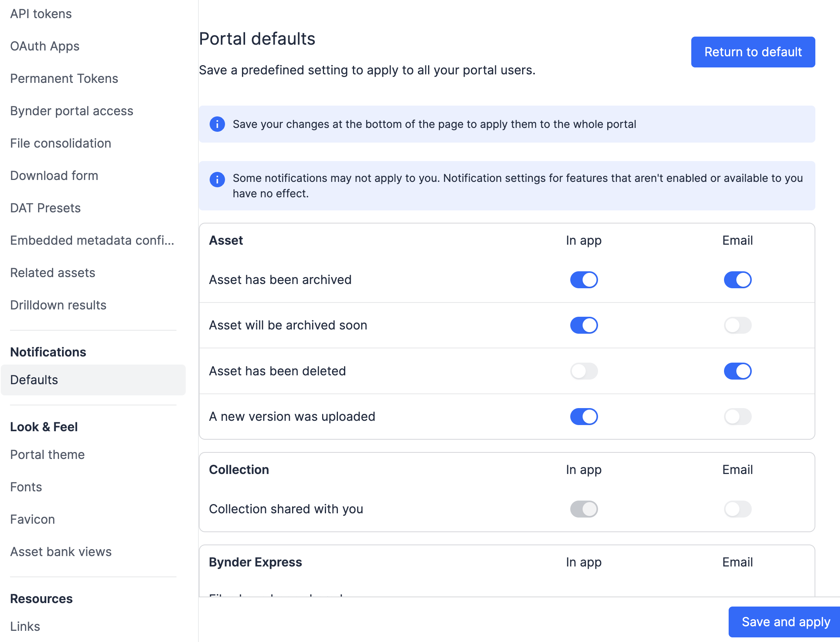Toggle in-app for A new version was uploaded
840x642 pixels.
point(584,417)
